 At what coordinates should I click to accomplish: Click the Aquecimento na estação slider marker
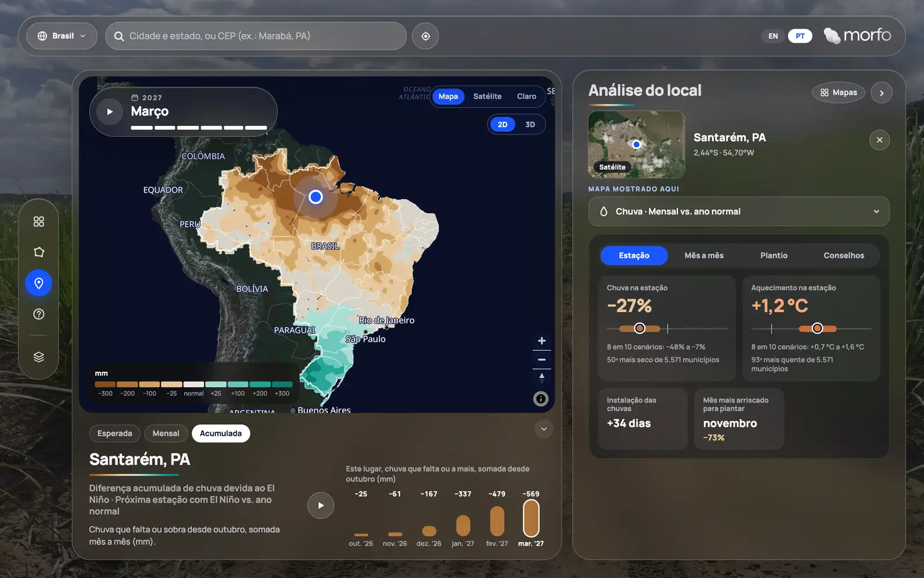817,328
